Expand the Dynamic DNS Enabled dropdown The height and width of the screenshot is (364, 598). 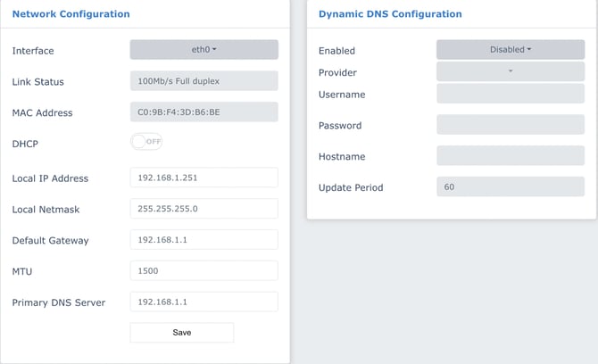pyautogui.click(x=510, y=50)
